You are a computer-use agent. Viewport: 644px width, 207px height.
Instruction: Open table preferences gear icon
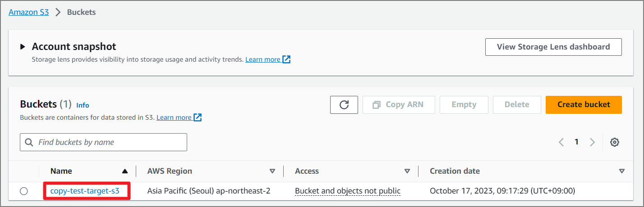[614, 142]
